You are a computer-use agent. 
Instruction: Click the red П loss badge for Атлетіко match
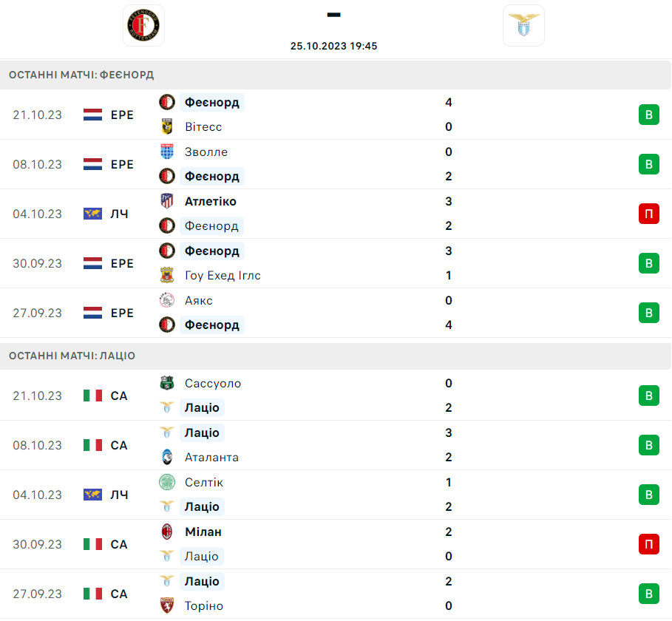(x=649, y=214)
